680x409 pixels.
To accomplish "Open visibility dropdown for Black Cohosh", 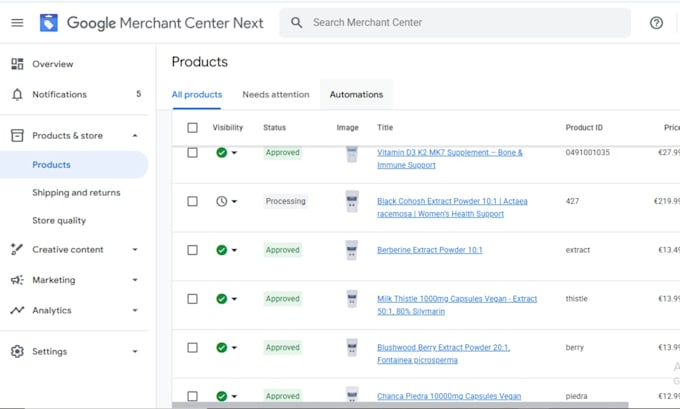I will [234, 201].
